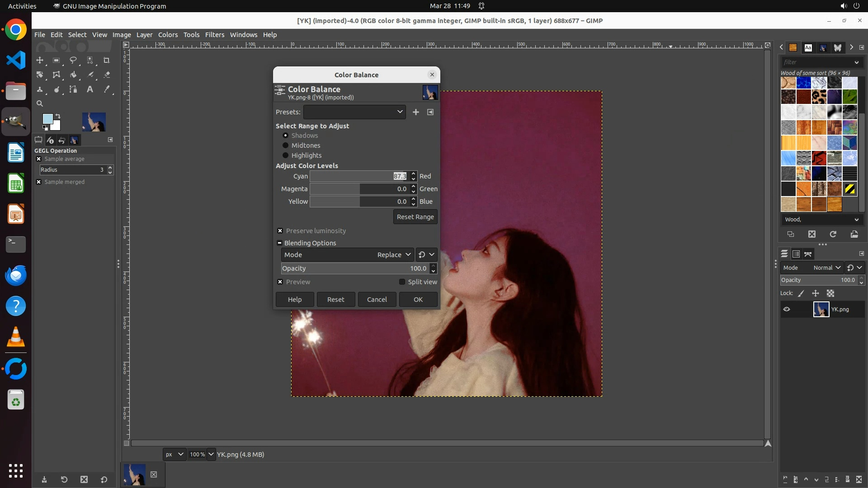Save current settings as preset plus icon
The image size is (868, 488).
(415, 112)
